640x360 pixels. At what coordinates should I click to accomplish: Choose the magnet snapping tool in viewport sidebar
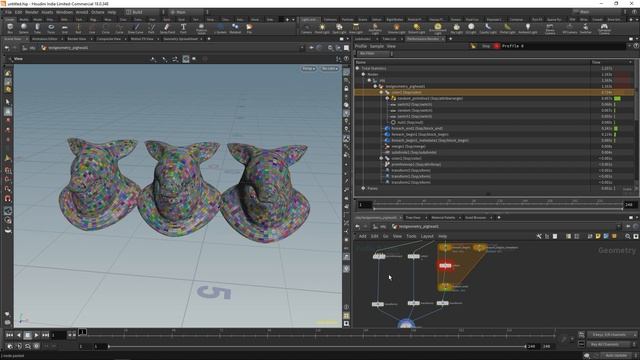pyautogui.click(x=8, y=199)
